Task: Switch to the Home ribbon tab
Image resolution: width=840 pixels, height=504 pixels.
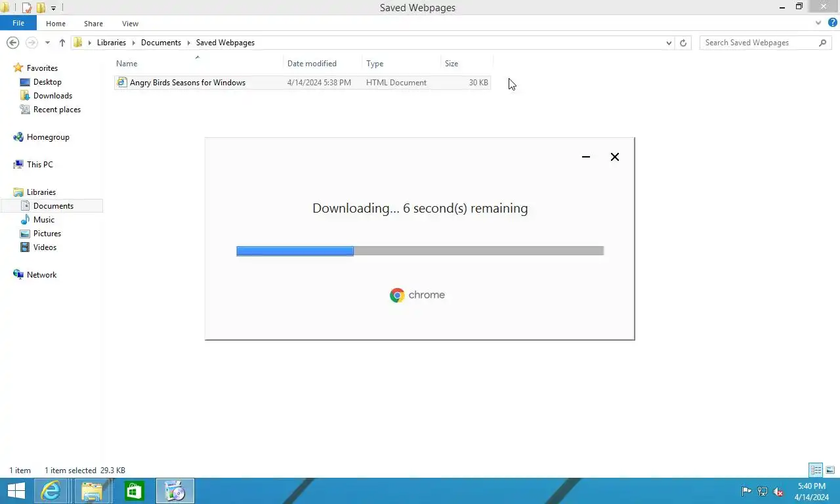Action: click(x=56, y=24)
